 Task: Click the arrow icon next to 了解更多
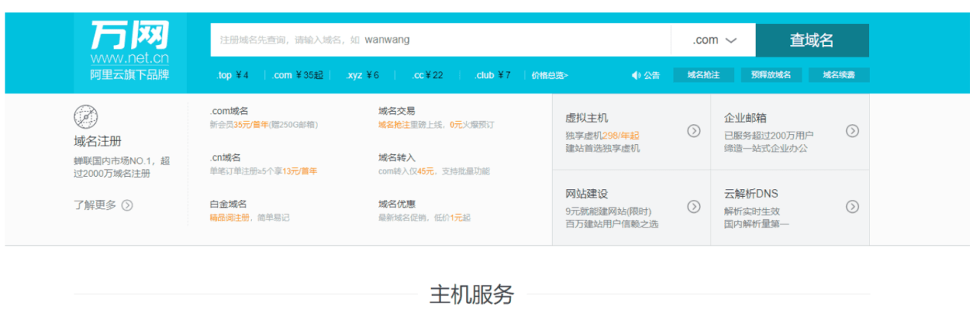tap(128, 204)
